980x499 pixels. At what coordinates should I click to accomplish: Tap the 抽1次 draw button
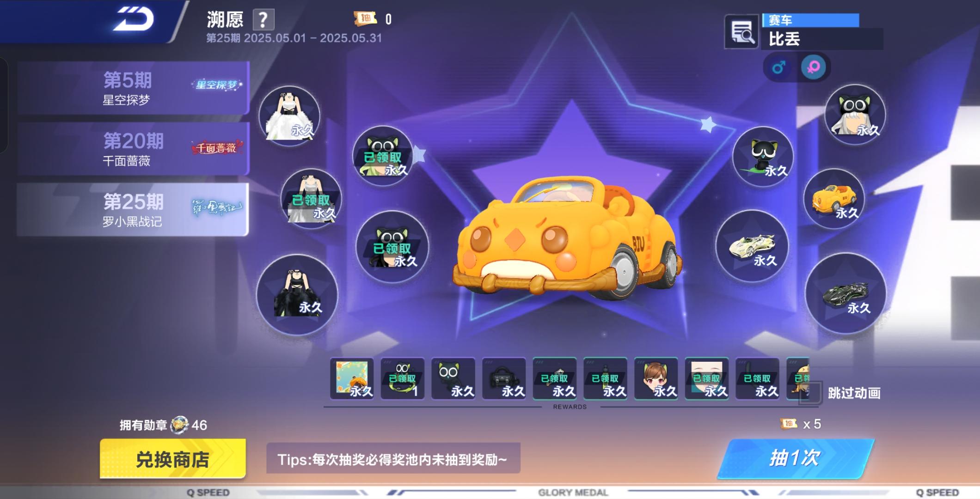click(795, 458)
